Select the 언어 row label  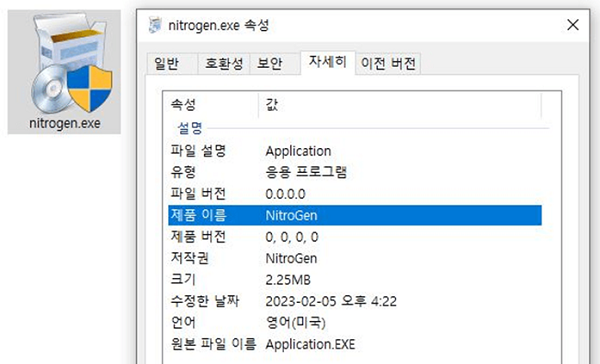tap(183, 322)
